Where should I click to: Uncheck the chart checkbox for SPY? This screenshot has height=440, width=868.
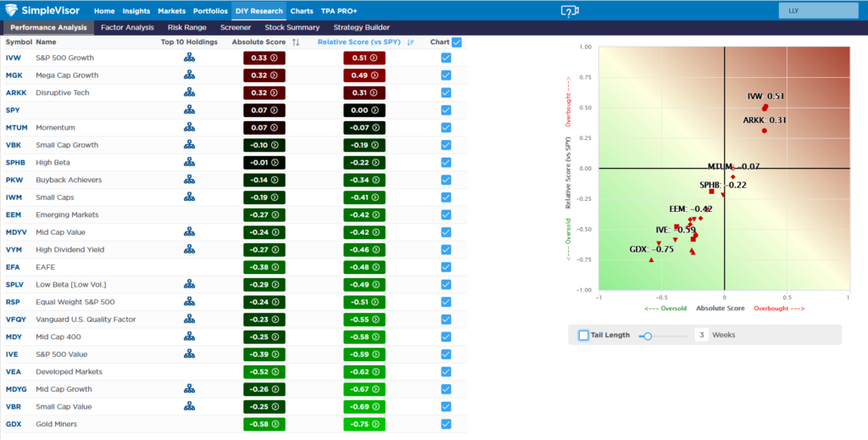(446, 110)
